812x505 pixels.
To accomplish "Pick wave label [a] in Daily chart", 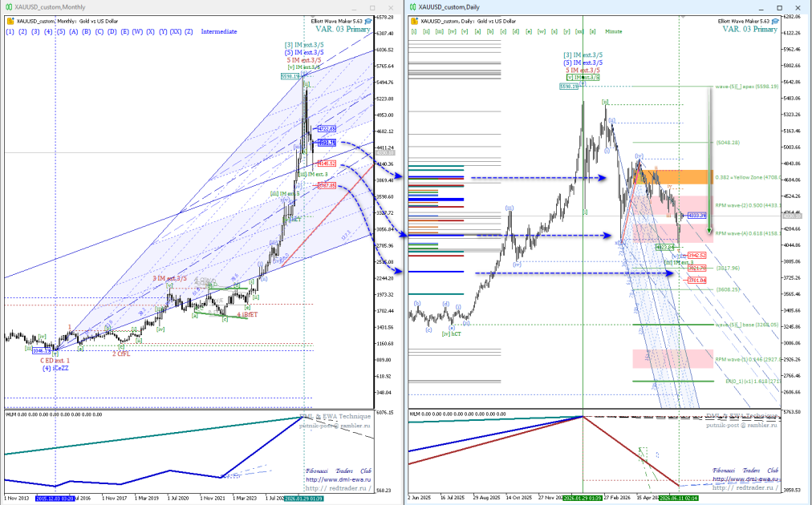I will [x=477, y=31].
